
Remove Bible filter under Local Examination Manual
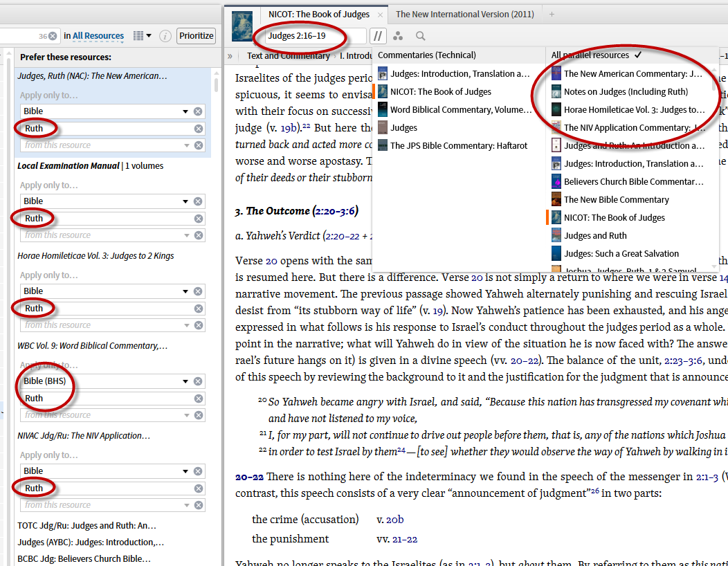click(198, 201)
